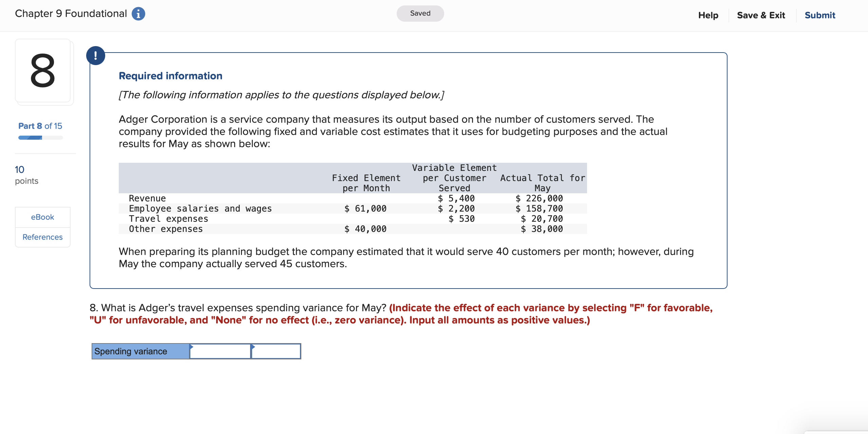This screenshot has width=868, height=434.
Task: Click the Submit link
Action: coord(819,15)
